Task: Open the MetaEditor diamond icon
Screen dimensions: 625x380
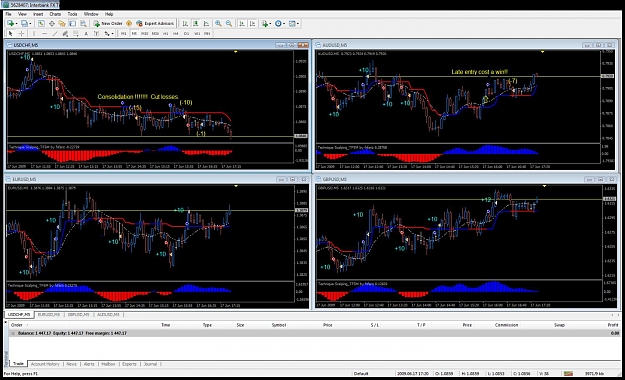Action: [129, 24]
